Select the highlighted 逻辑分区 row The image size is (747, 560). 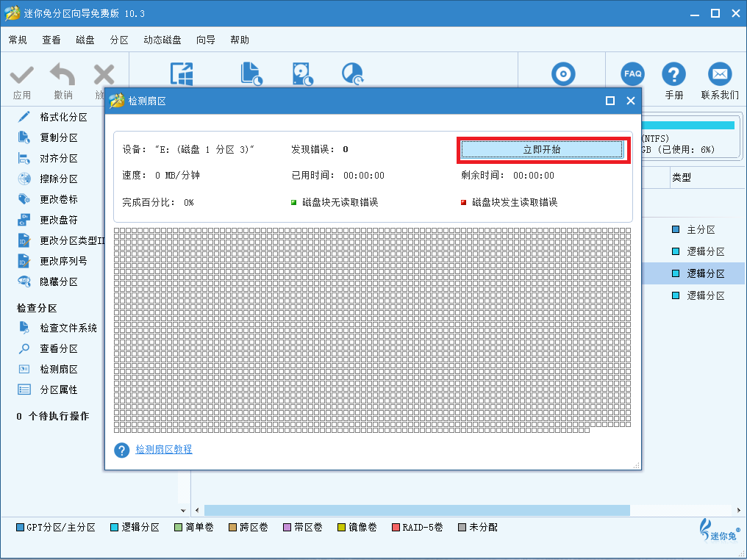[x=693, y=273]
